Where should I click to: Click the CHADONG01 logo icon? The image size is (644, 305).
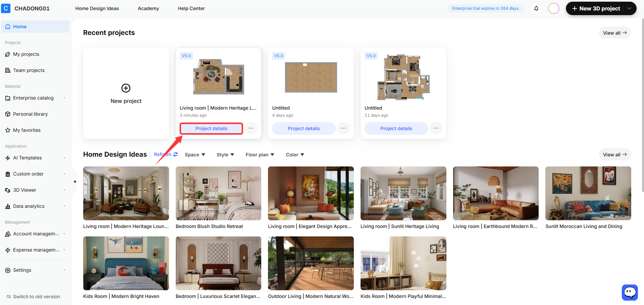coord(6,8)
